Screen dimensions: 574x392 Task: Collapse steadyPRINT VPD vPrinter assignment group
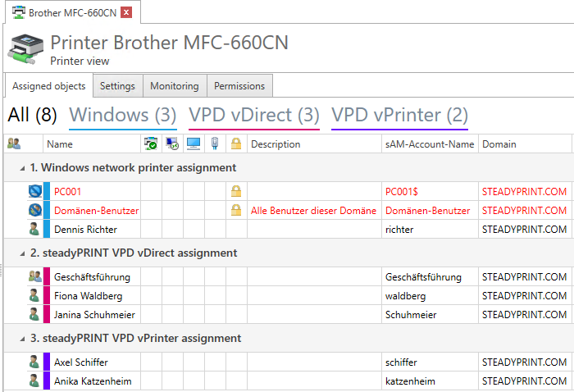click(x=22, y=339)
